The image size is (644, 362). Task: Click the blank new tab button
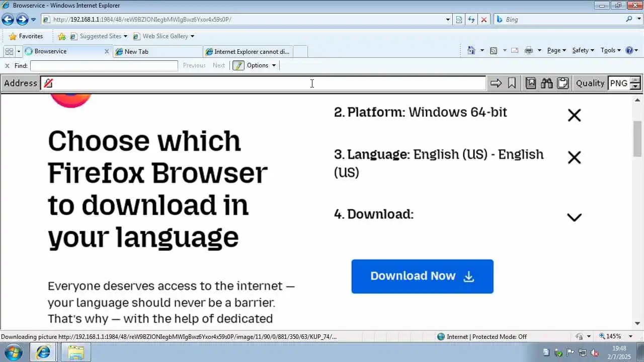[x=300, y=51]
